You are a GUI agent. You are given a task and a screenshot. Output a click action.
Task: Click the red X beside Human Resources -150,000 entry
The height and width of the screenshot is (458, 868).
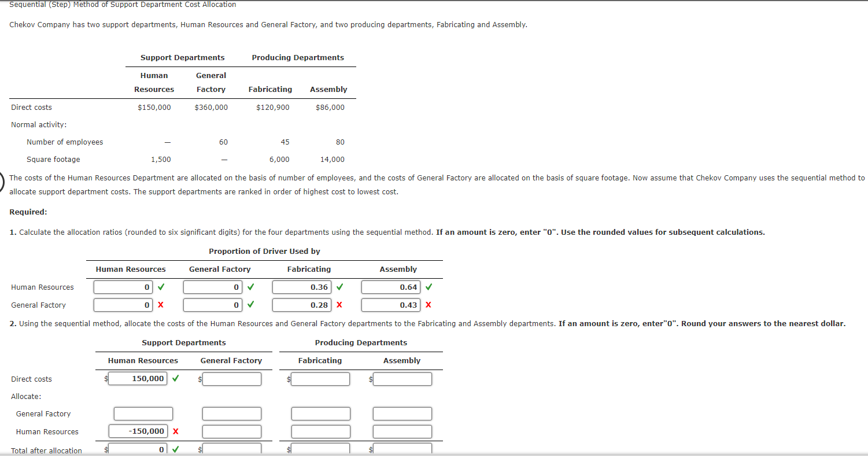178,431
